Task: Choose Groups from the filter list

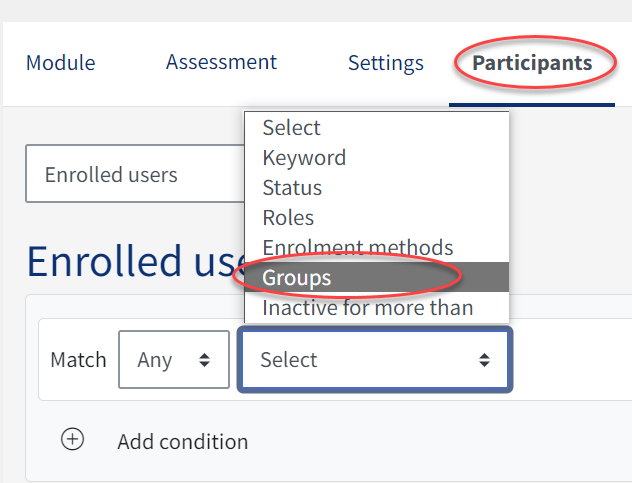Action: point(296,277)
